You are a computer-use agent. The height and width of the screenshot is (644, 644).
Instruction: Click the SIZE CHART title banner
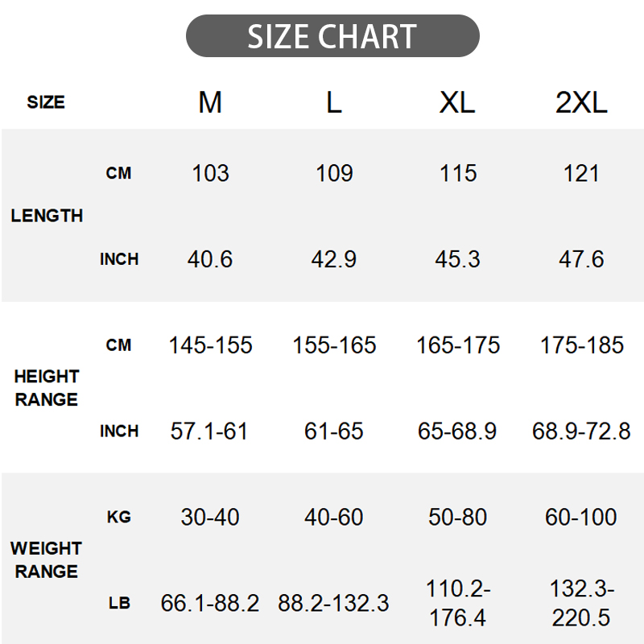point(332,36)
